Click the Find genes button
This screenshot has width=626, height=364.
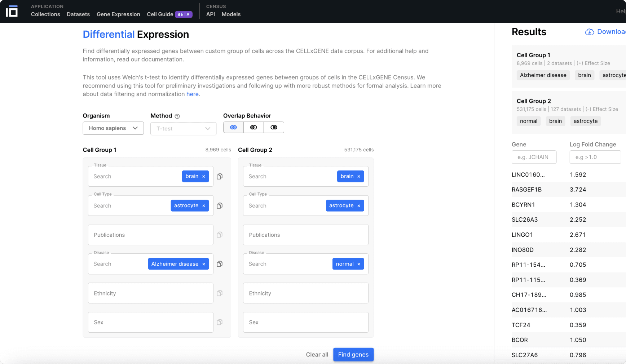pos(353,354)
